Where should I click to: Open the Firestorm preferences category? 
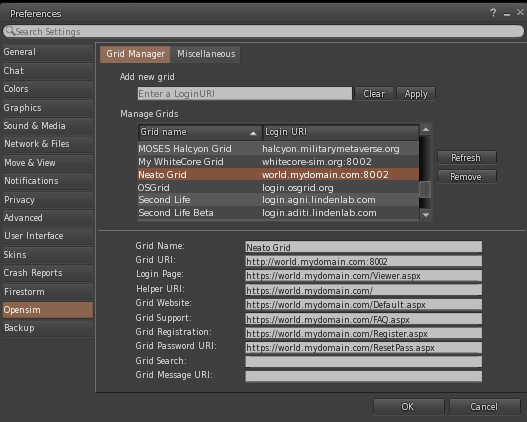click(x=48, y=292)
